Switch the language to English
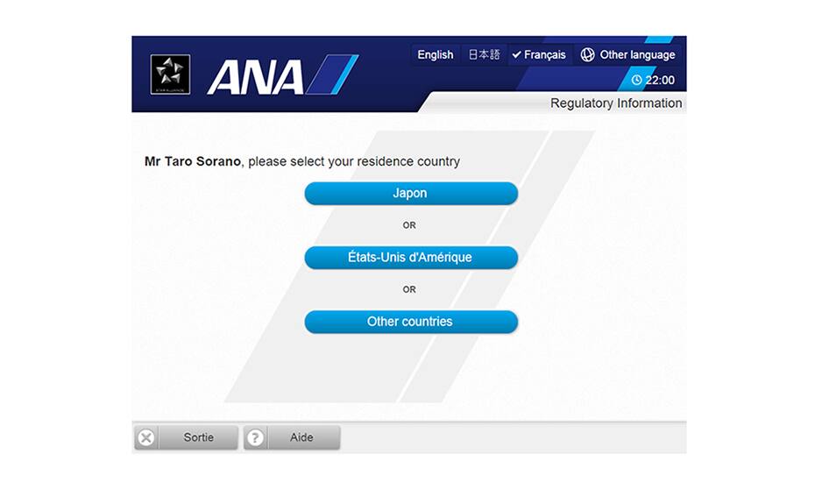 click(x=435, y=54)
